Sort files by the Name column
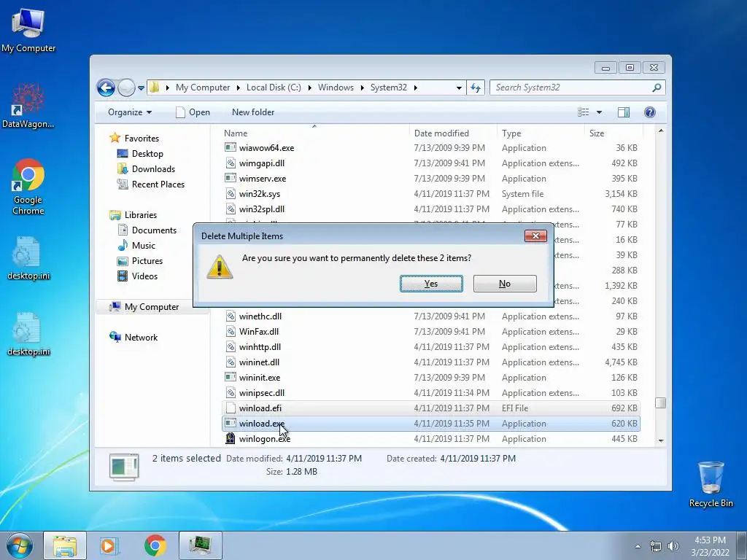The image size is (747, 560). [314, 133]
